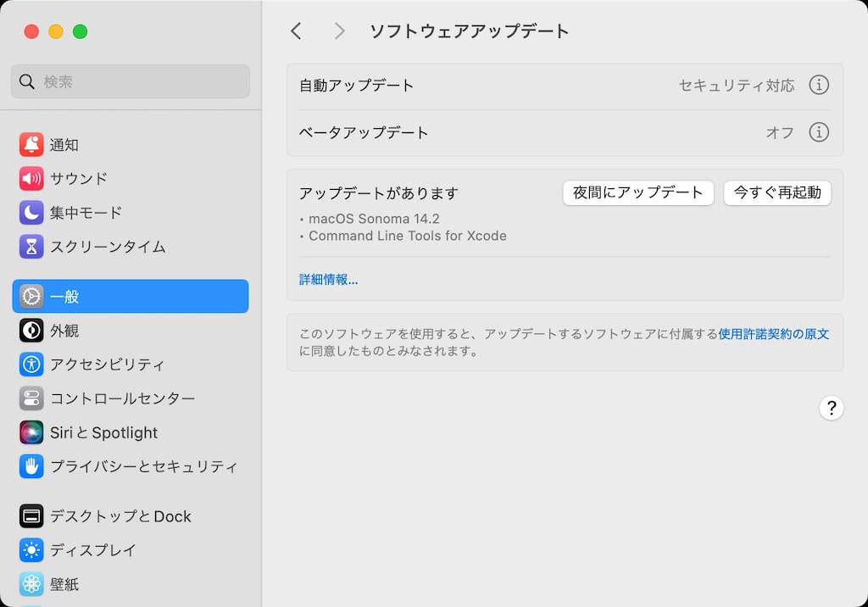Screen dimensions: 868x607
Task: Click the ベータアップデート row label
Action: coord(364,132)
